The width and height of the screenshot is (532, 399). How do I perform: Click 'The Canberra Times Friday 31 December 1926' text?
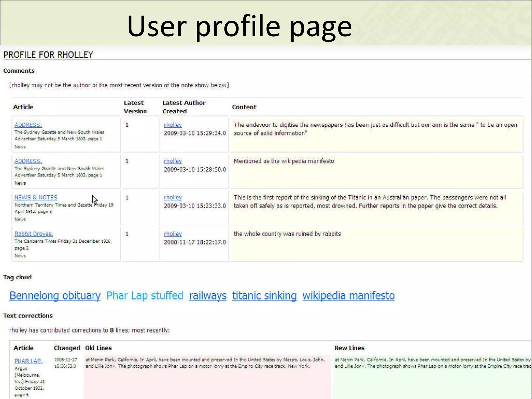pyautogui.click(x=63, y=241)
